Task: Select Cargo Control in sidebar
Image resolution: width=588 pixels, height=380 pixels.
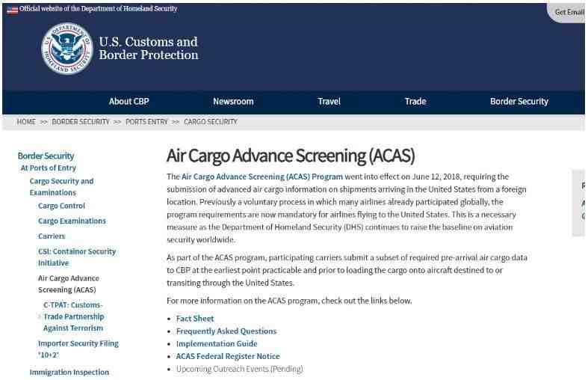Action: tap(61, 206)
